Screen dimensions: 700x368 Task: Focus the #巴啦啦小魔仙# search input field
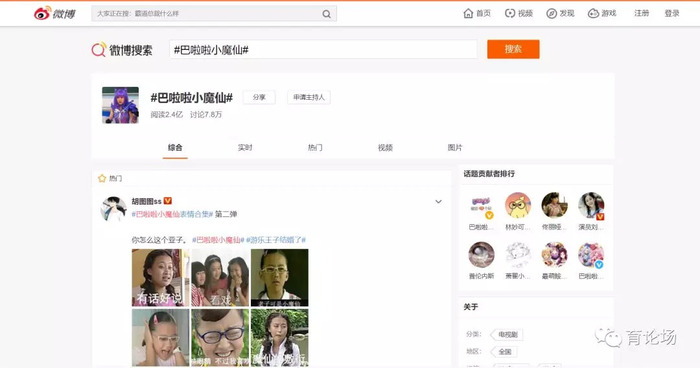[323, 50]
